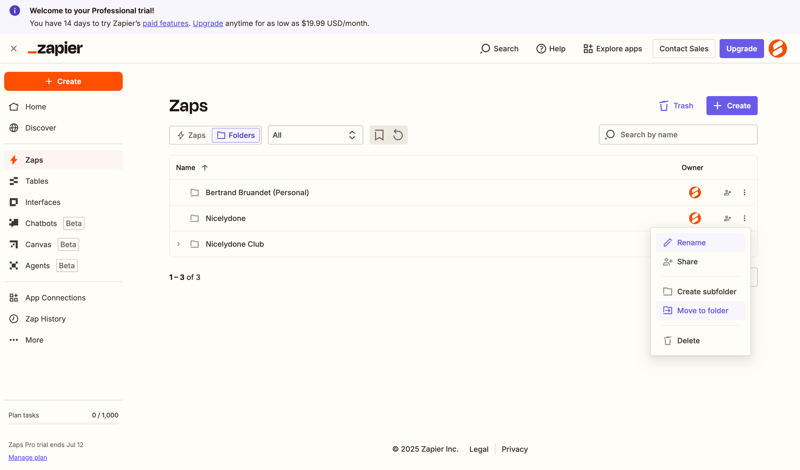Switch to the Folders view tab
Image resolution: width=800 pixels, height=470 pixels.
click(x=236, y=135)
